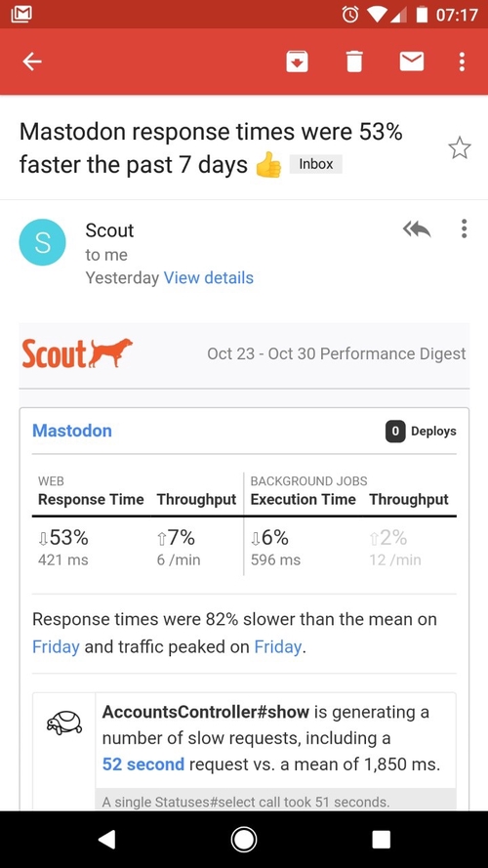
Task: Tap the Android home circle button
Action: (x=243, y=840)
